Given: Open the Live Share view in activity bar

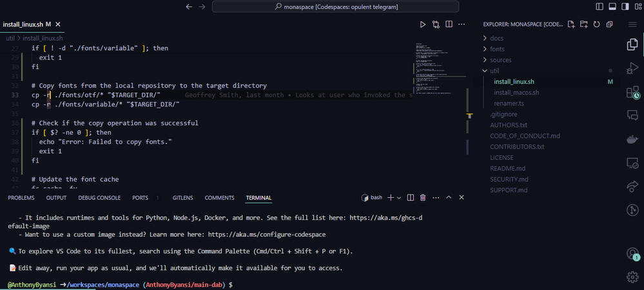Looking at the screenshot, I should [x=632, y=187].
